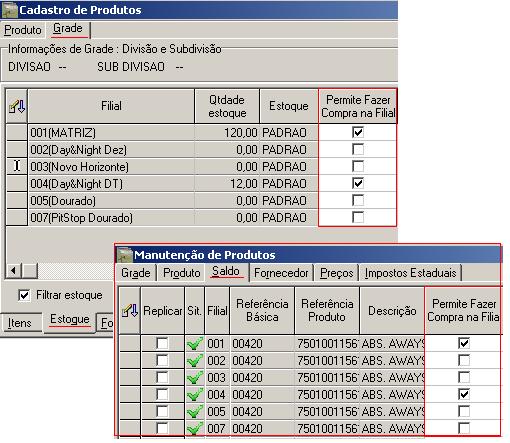Enable Permite Fazer Compra for Filial 005 in Manutenção

[464, 411]
